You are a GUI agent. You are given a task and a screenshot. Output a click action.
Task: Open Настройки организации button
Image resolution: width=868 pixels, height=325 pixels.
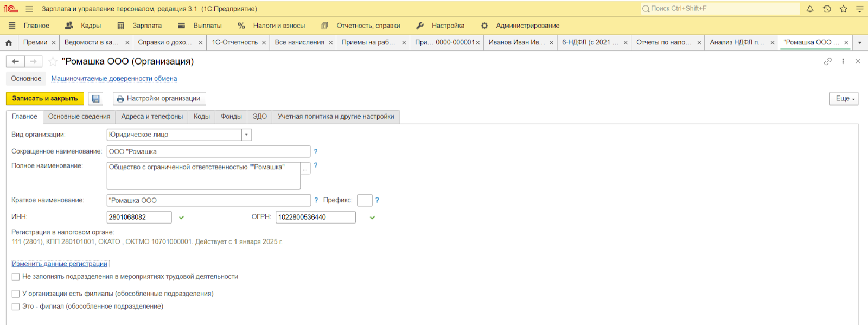(159, 99)
